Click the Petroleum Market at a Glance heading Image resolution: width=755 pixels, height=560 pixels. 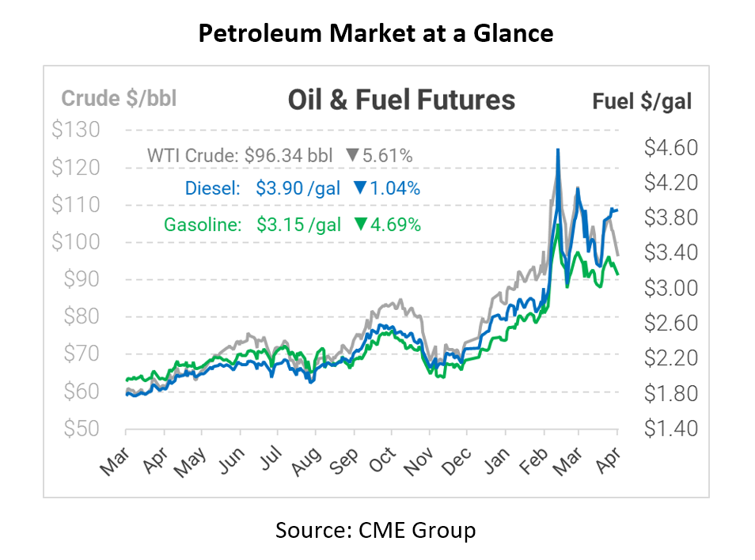click(377, 34)
